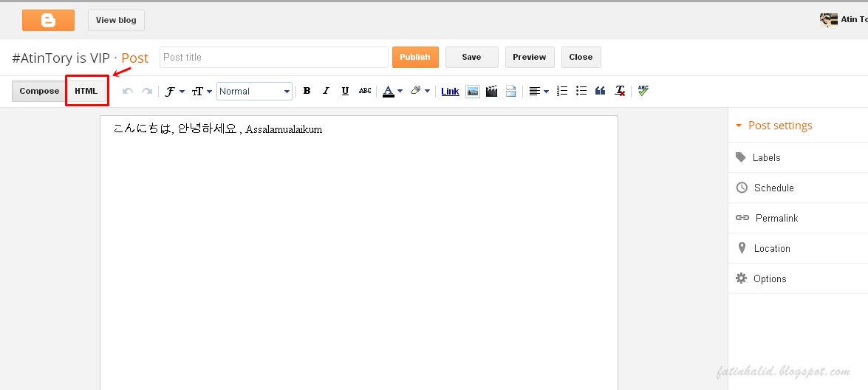Click the Location pin icon
868x390 pixels.
click(x=742, y=248)
